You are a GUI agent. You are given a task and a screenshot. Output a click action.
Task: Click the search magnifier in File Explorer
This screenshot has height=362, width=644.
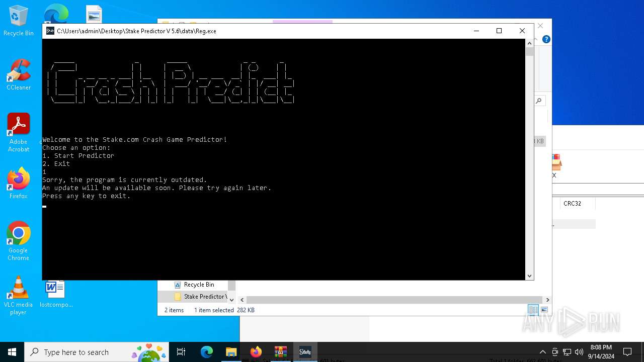(539, 101)
